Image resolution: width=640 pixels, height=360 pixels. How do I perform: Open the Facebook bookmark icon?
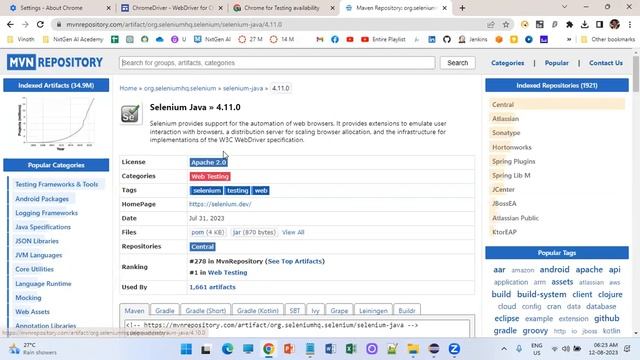coord(335,40)
